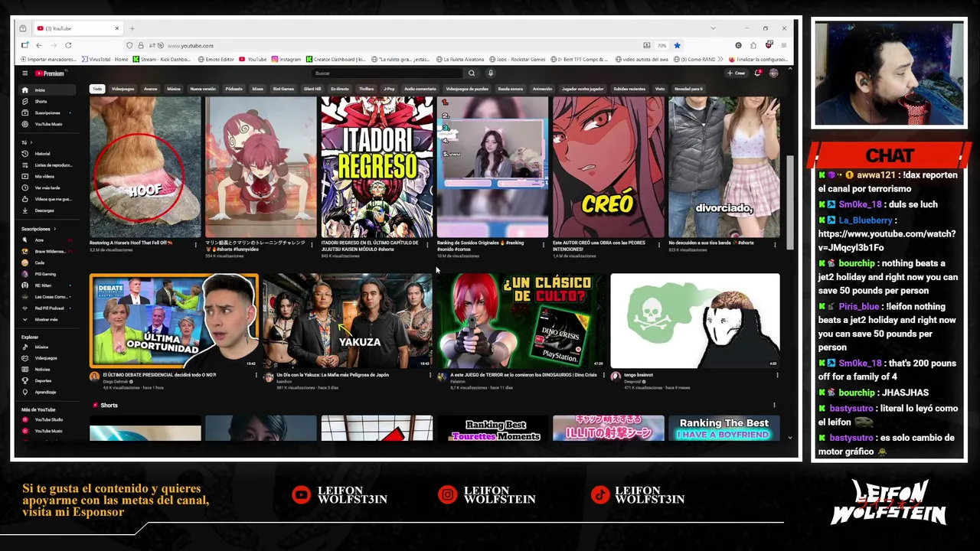Open the YouTube hamburger guide menu
The height and width of the screenshot is (551, 980).
point(24,73)
